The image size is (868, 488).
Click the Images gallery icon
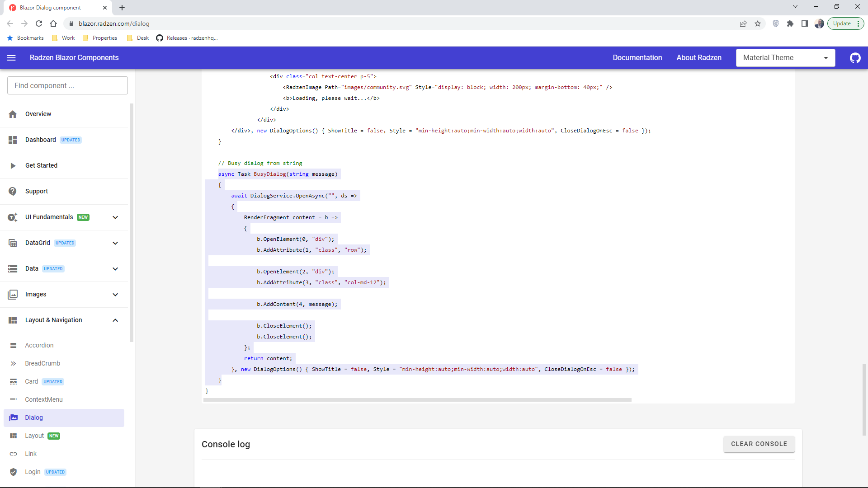tap(13, 295)
